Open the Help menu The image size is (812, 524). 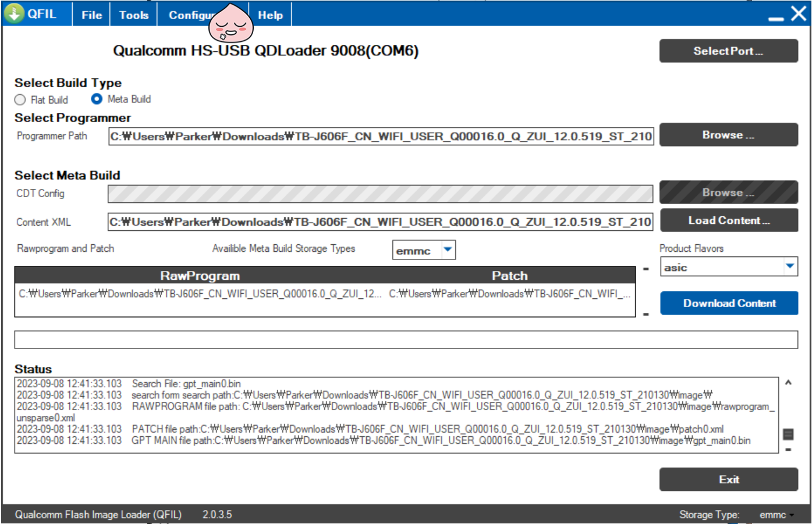270,15
